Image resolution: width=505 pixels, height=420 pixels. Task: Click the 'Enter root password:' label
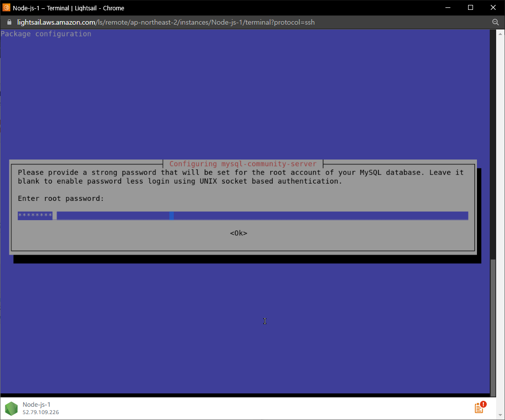click(61, 198)
